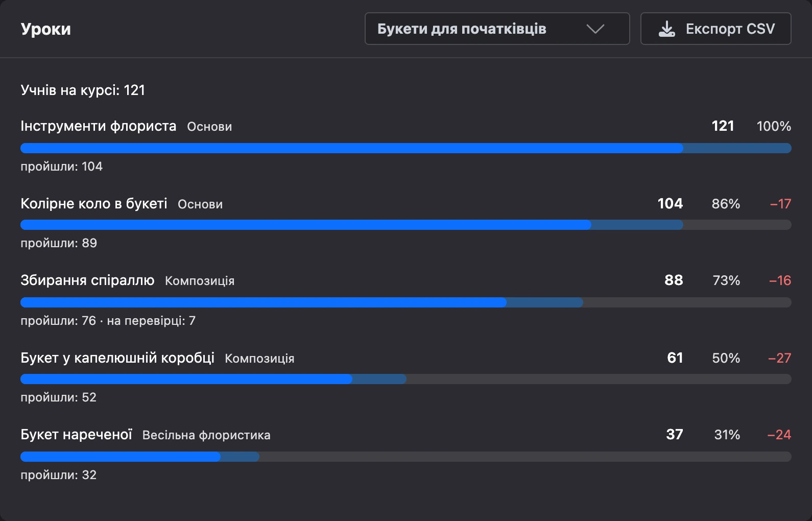Click Композиція tag next to Збирання спіраллю
Viewport: 812px width, 521px height.
click(200, 281)
